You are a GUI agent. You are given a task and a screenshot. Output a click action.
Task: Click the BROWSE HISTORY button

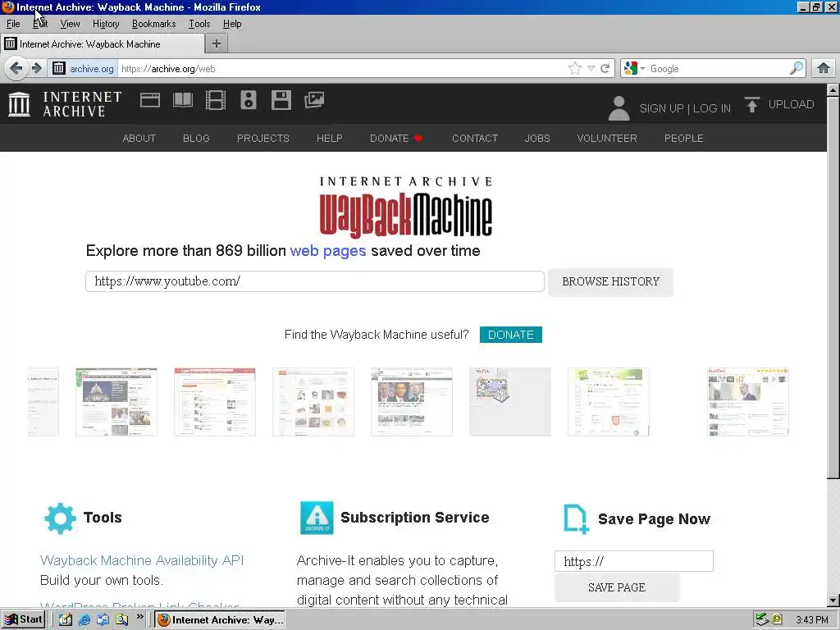pos(610,282)
